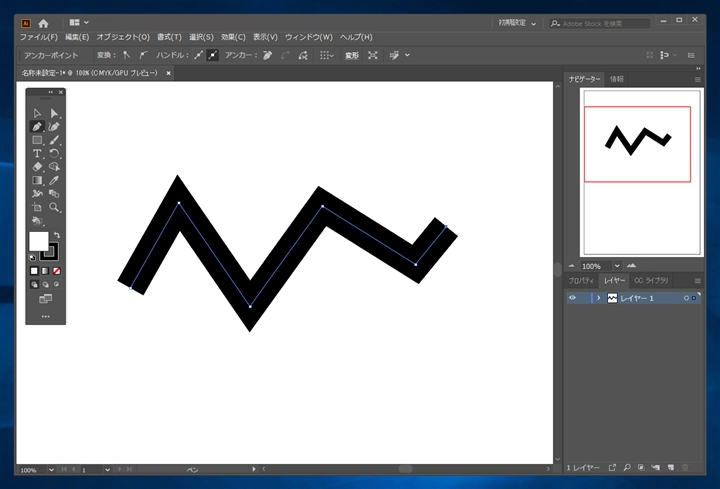The width and height of the screenshot is (720, 489).
Task: Remove selected anchor points icon
Action: 267,55
